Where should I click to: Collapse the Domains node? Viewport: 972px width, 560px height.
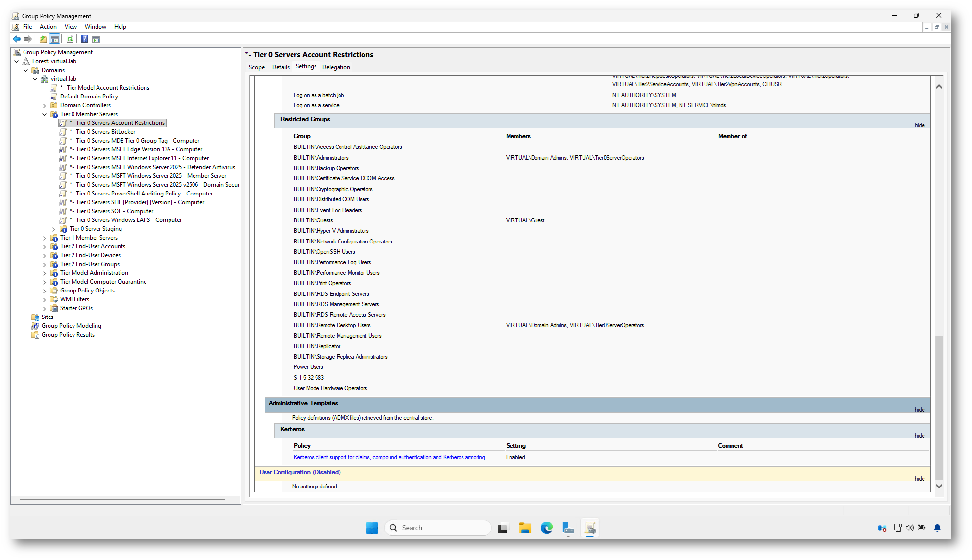tap(26, 71)
